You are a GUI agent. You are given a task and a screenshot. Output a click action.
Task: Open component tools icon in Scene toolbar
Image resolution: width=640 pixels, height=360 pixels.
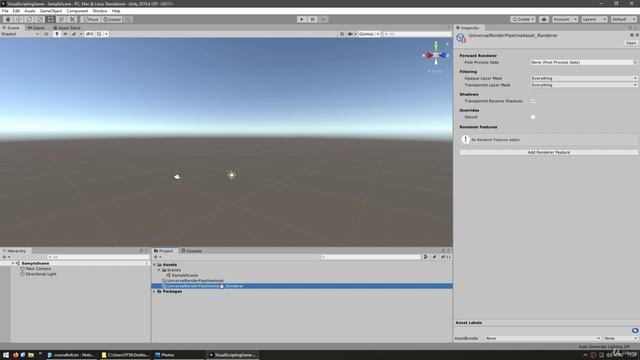342,34
